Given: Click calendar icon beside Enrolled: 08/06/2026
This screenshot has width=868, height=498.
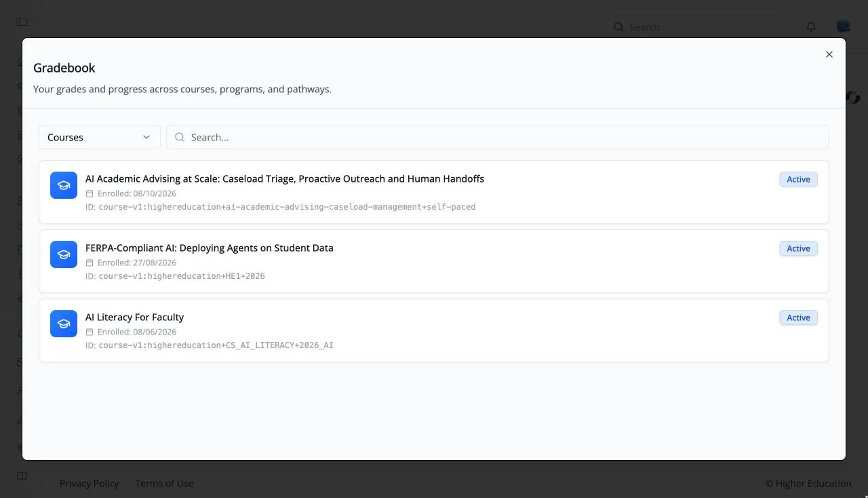Looking at the screenshot, I should 90,332.
